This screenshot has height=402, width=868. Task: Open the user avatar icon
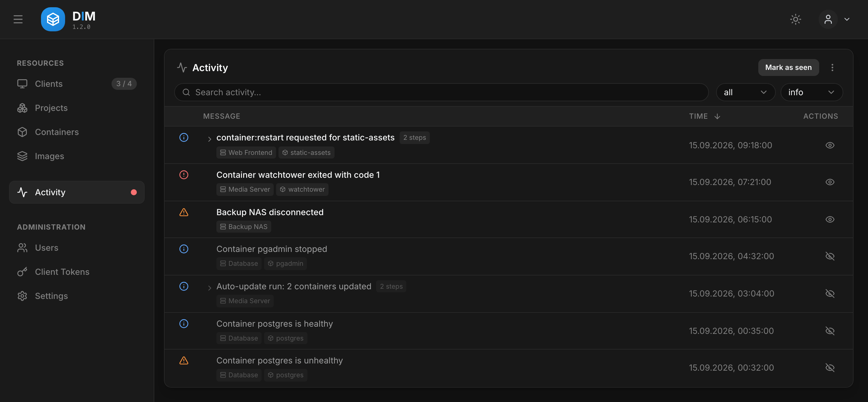pyautogui.click(x=828, y=19)
